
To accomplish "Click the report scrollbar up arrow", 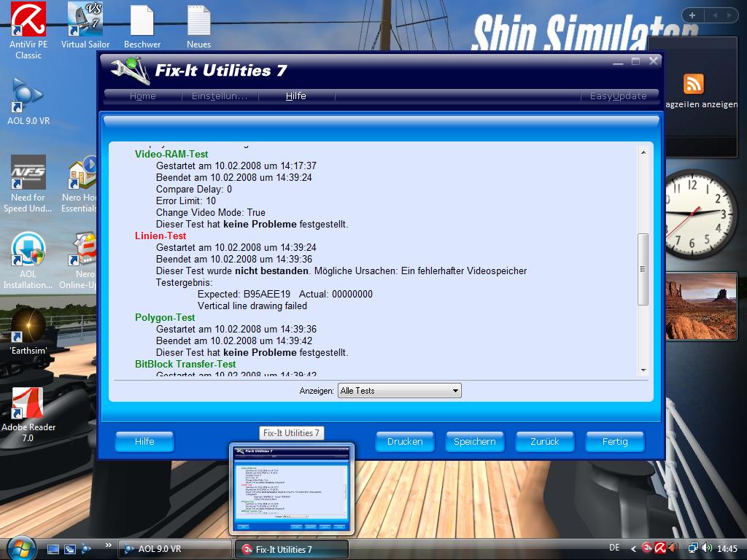I will click(643, 152).
